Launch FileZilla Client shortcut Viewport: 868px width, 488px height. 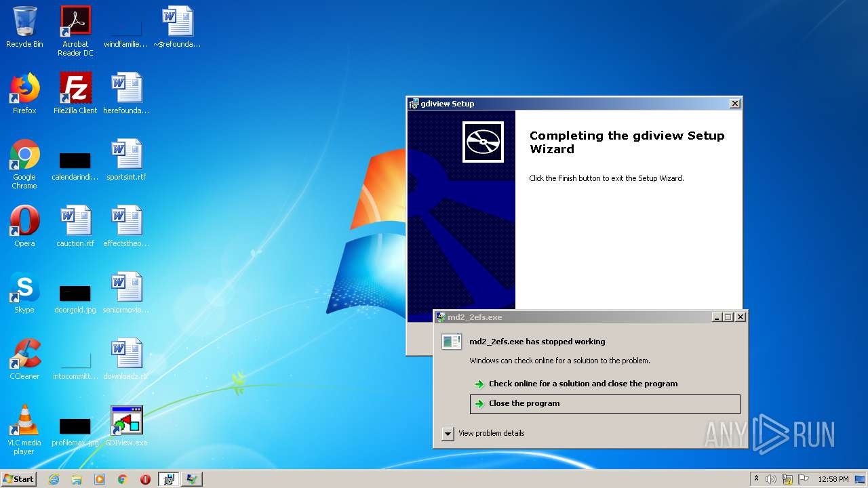(75, 94)
